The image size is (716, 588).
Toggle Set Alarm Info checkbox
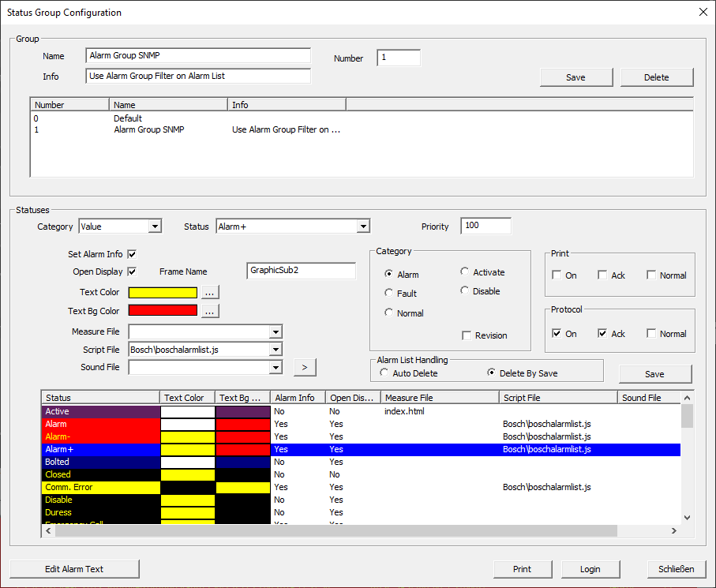pos(132,254)
